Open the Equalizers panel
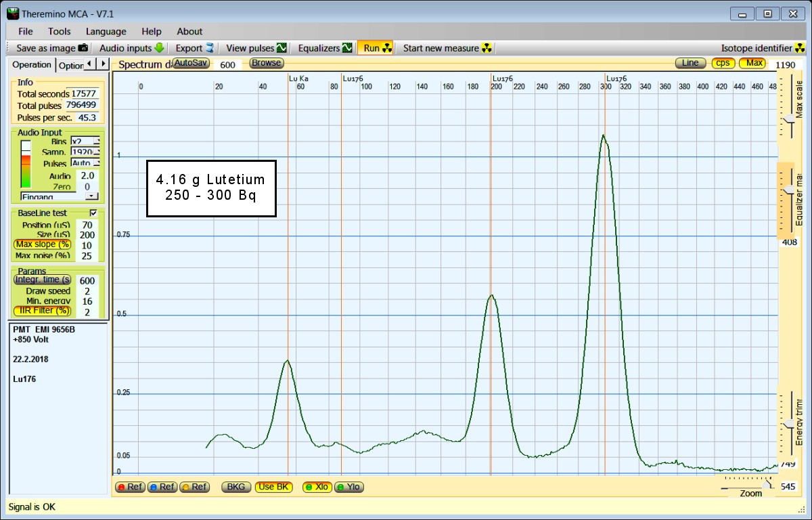This screenshot has width=812, height=520. pos(325,48)
